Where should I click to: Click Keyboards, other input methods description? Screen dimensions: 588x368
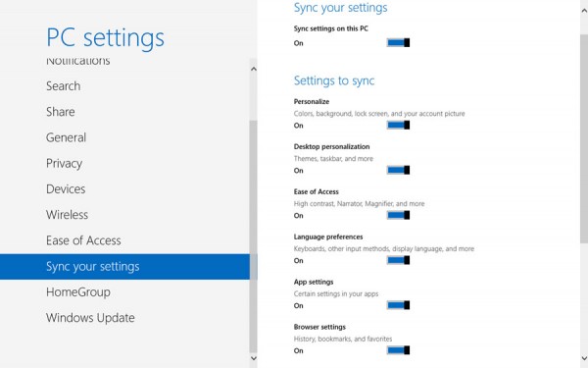coord(384,248)
